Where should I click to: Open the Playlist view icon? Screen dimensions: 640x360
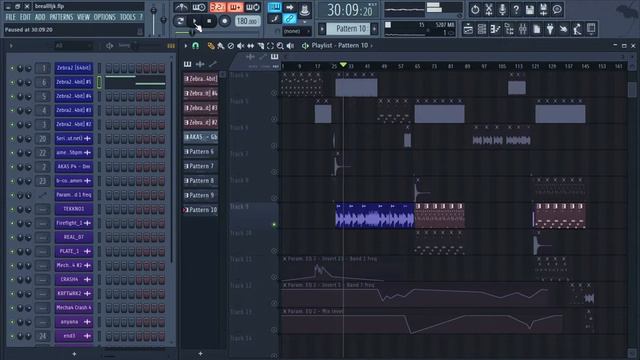tap(468, 29)
